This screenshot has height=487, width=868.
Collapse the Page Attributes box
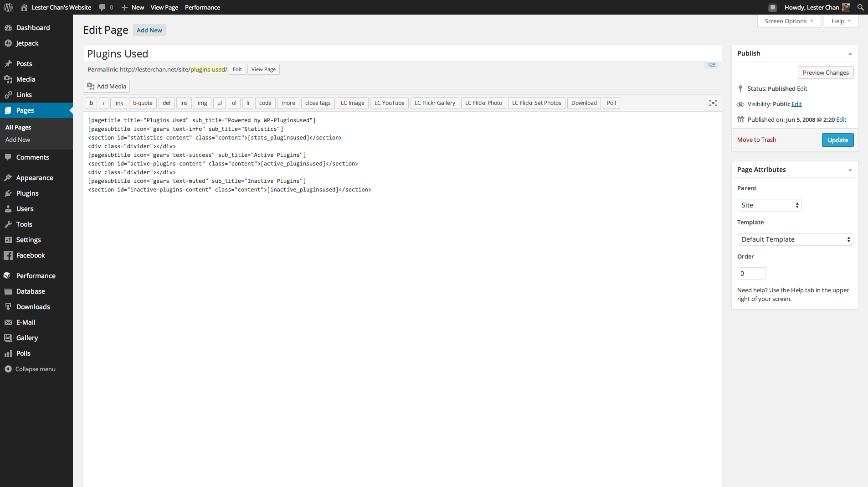click(850, 170)
